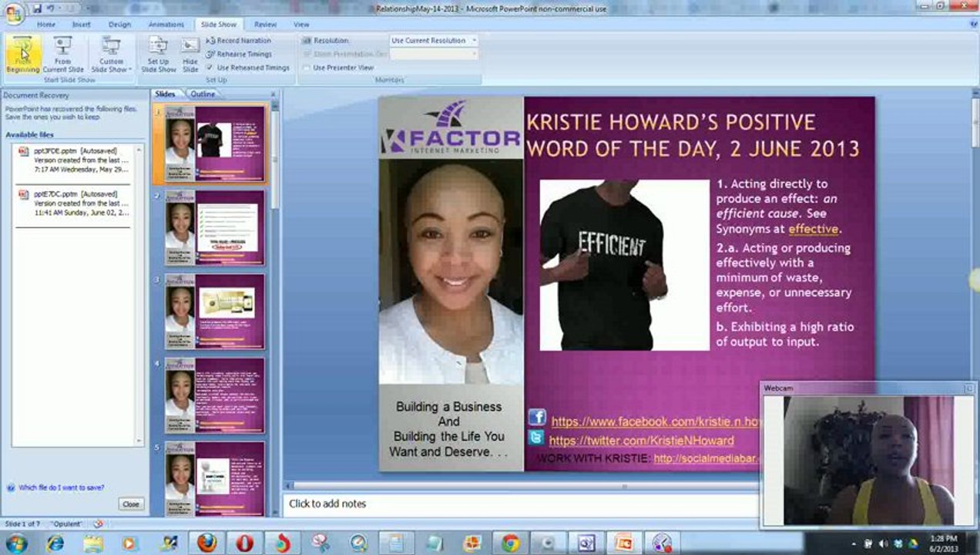Viewport: 980px width, 555px height.
Task: Open the Home ribbon tab
Action: [x=46, y=25]
